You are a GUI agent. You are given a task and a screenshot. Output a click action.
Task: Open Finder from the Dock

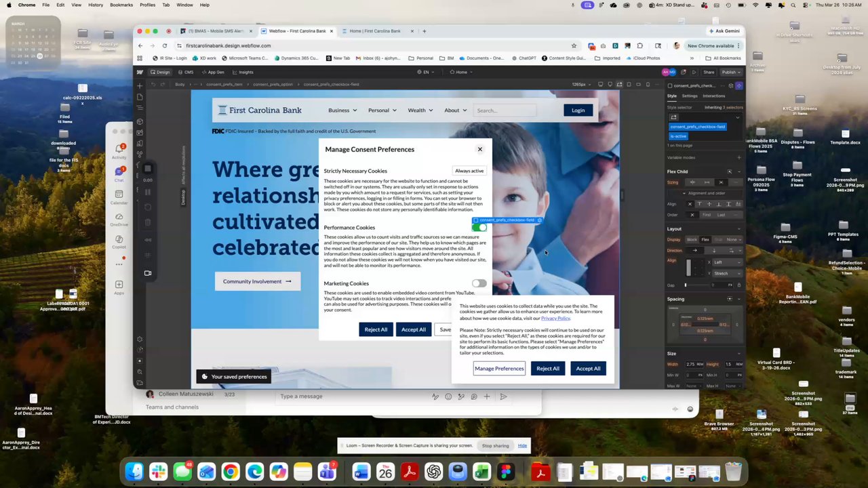click(x=134, y=471)
